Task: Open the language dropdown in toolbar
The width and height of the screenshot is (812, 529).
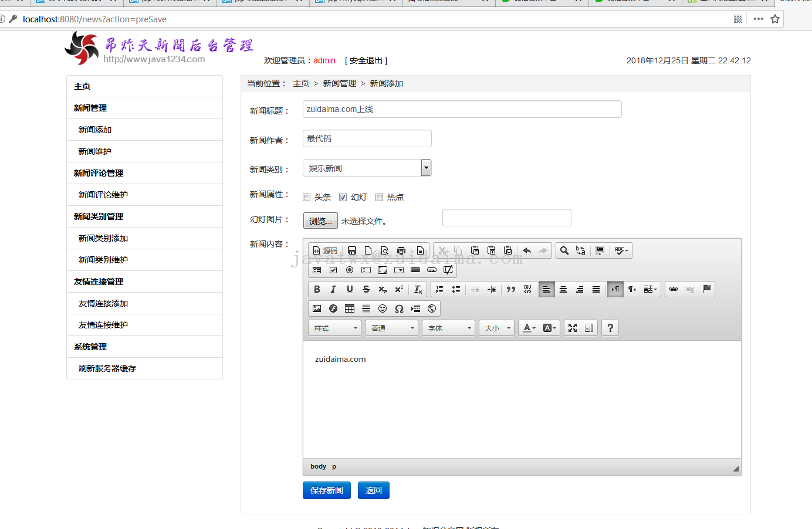Action: (x=650, y=289)
